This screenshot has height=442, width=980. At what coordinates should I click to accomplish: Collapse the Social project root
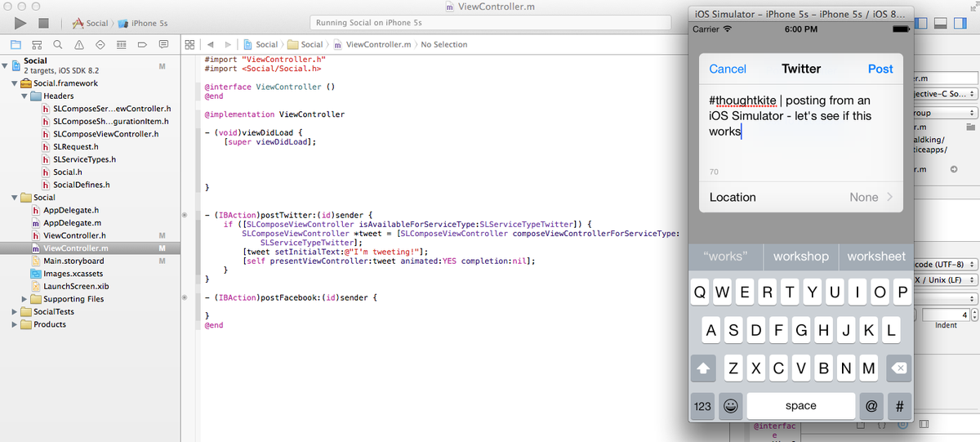[x=6, y=65]
